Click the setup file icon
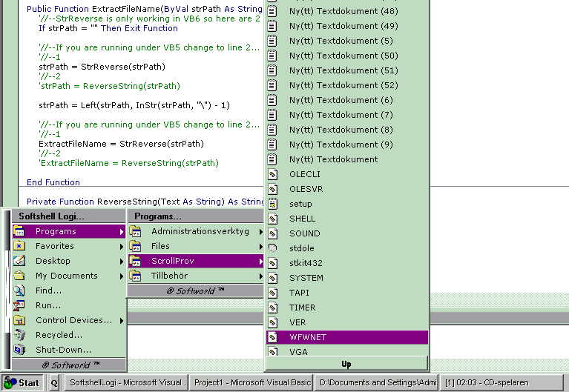 click(273, 204)
